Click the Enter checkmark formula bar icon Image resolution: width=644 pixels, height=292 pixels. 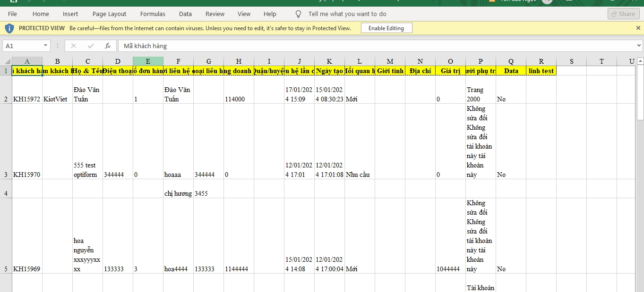tap(91, 46)
